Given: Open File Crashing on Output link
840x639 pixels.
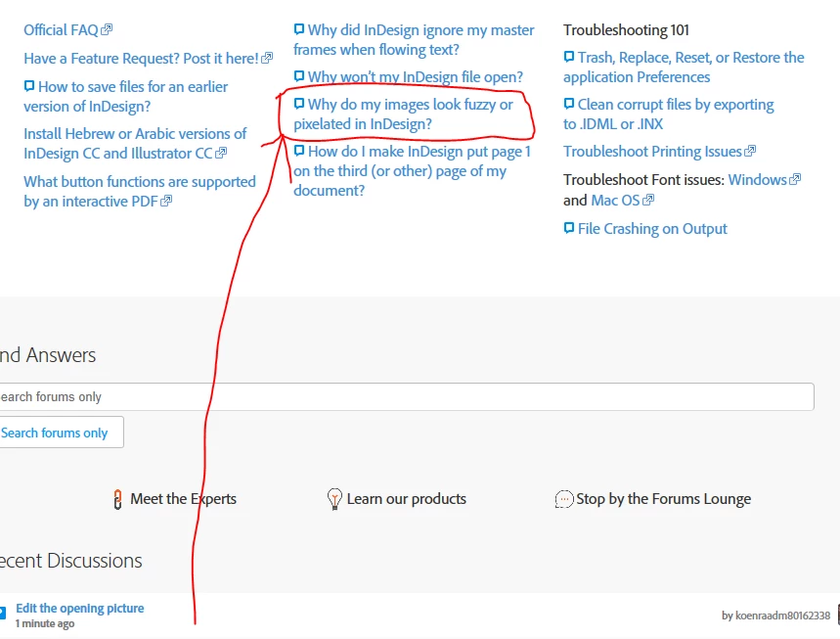Looking at the screenshot, I should [652, 229].
